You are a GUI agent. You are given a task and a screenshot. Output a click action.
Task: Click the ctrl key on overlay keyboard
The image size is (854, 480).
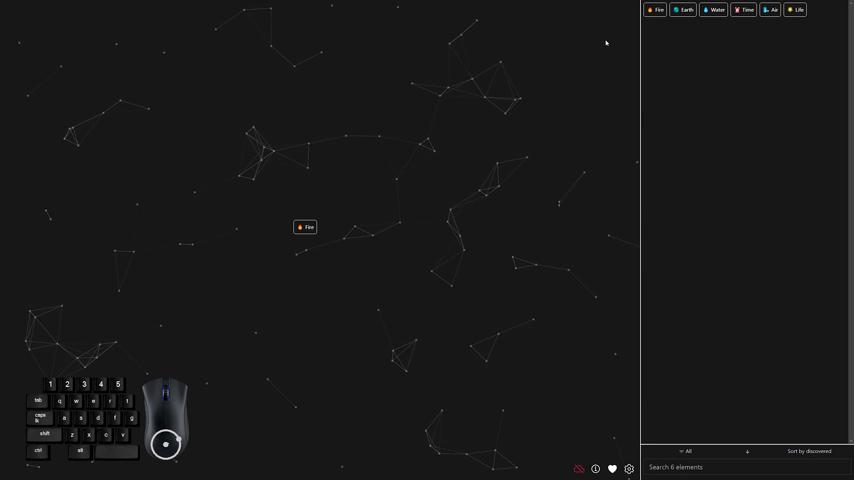coord(38,451)
